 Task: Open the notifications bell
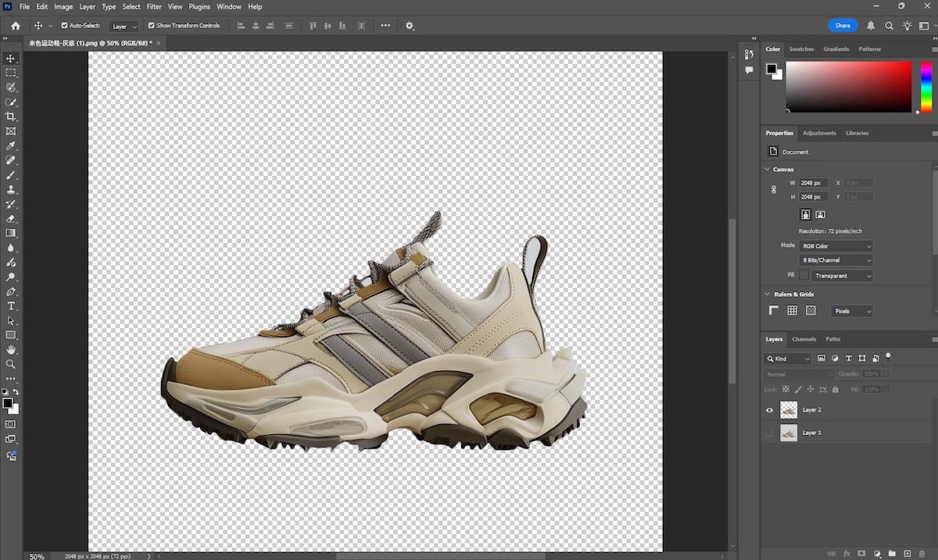pyautogui.click(x=871, y=26)
